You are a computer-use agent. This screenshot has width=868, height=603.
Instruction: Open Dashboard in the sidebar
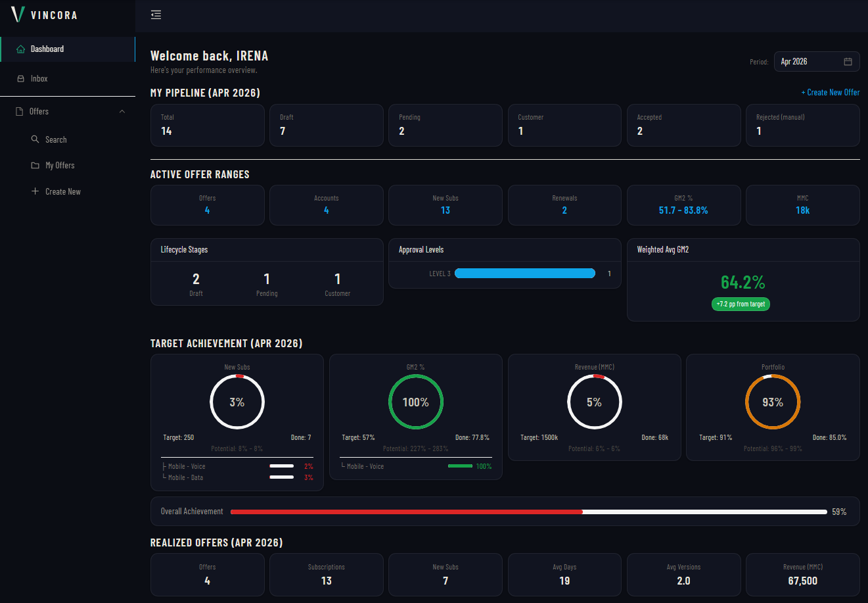coord(68,49)
